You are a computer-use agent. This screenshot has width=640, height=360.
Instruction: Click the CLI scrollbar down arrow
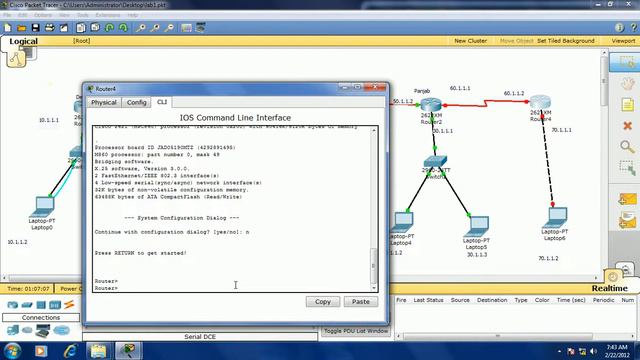point(373,288)
